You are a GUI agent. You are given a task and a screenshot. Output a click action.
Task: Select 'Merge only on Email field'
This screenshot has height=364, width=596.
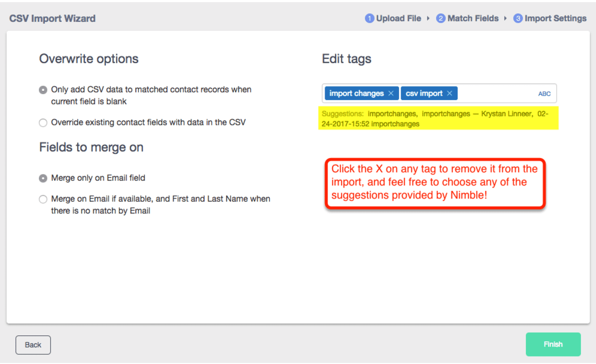point(43,178)
